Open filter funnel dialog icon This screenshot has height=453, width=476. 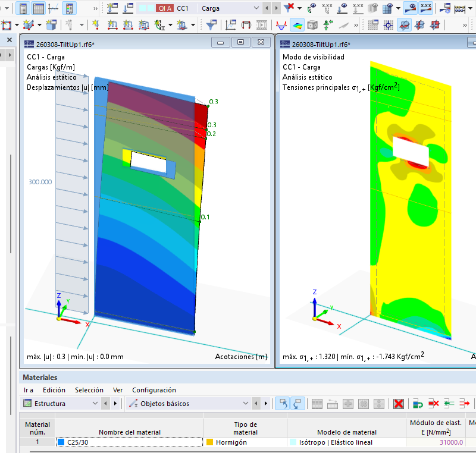click(x=211, y=25)
